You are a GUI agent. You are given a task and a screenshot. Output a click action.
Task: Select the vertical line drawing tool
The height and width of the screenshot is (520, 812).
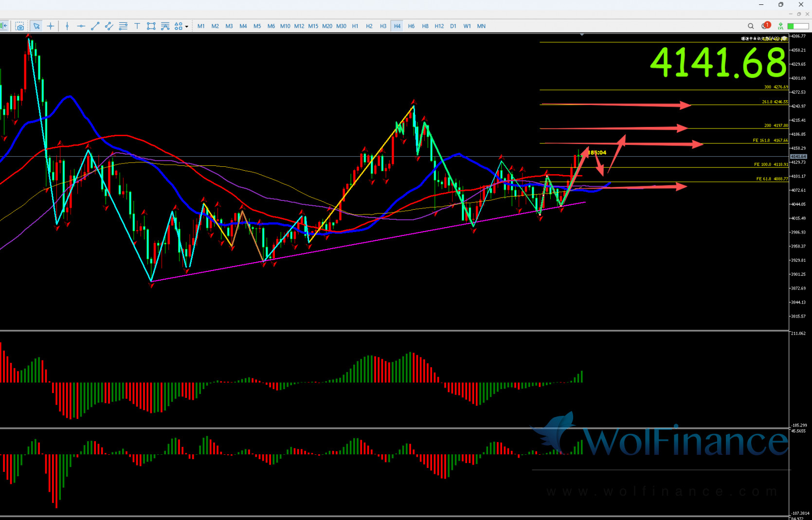[67, 26]
